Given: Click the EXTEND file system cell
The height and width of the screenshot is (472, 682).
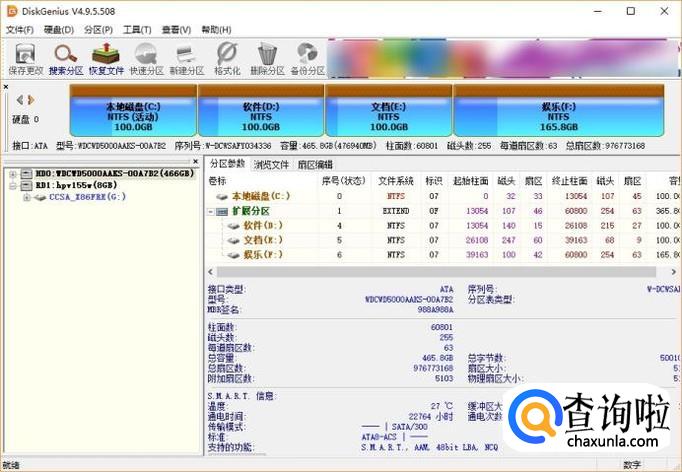Looking at the screenshot, I should [x=396, y=211].
